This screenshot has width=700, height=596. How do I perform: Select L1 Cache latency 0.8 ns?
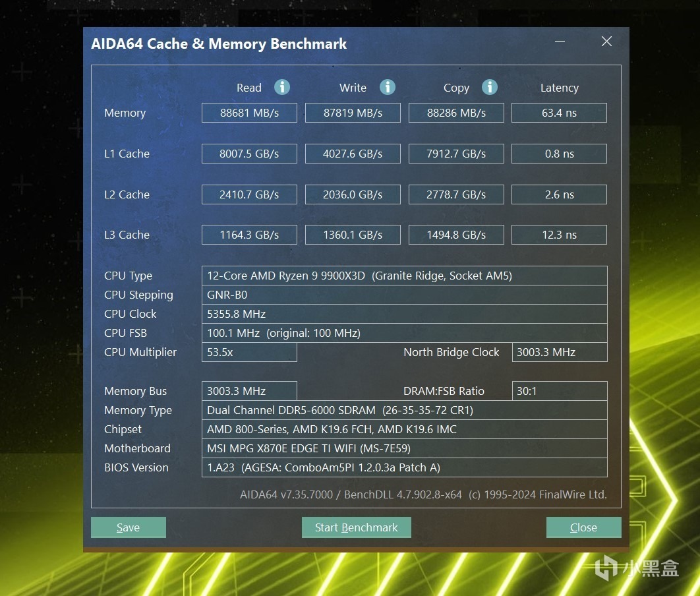[559, 154]
